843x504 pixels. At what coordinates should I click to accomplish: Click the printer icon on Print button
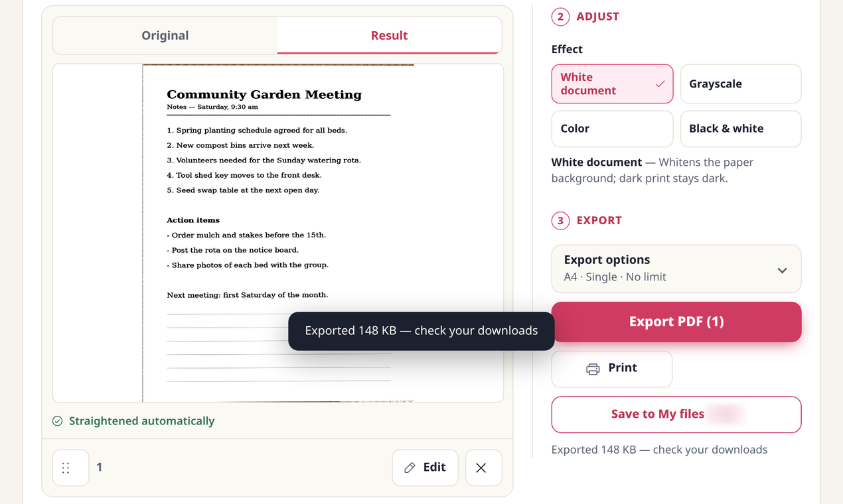coord(593,369)
